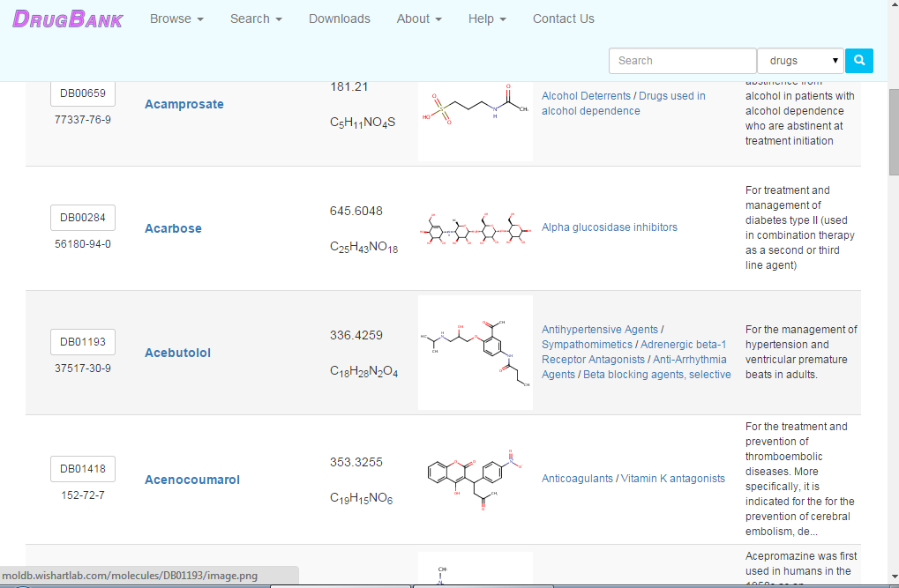Open the drugs search type dropdown
This screenshot has height=588, width=899.
tap(799, 60)
